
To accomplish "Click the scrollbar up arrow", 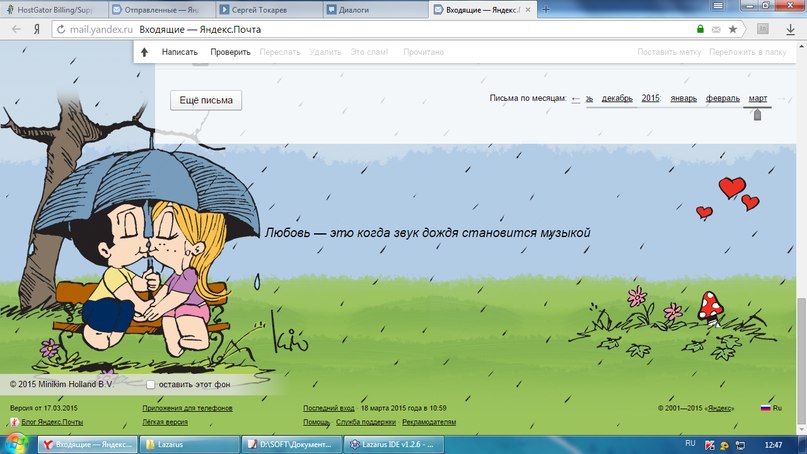I will point(801,46).
